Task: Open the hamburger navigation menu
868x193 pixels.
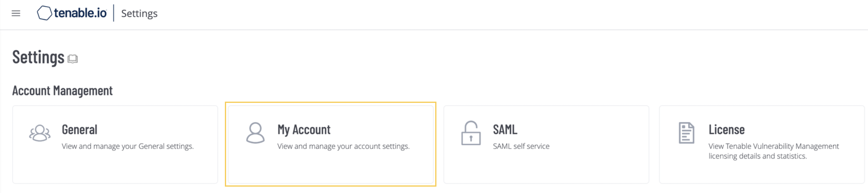Action: [16, 13]
